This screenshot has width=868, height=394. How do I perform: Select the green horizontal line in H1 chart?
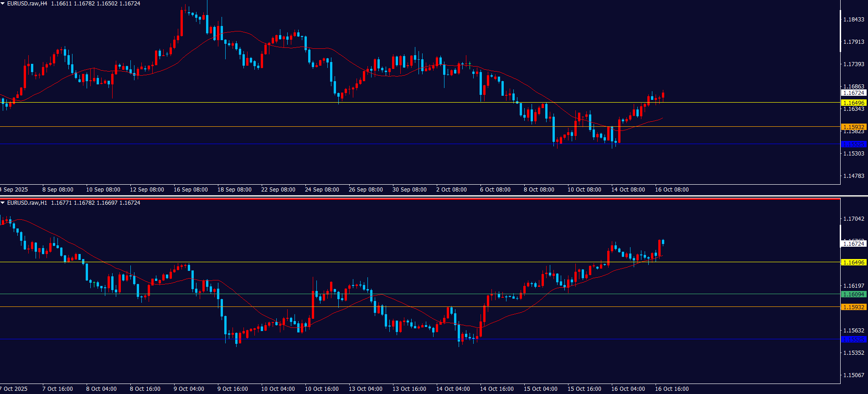click(410, 294)
